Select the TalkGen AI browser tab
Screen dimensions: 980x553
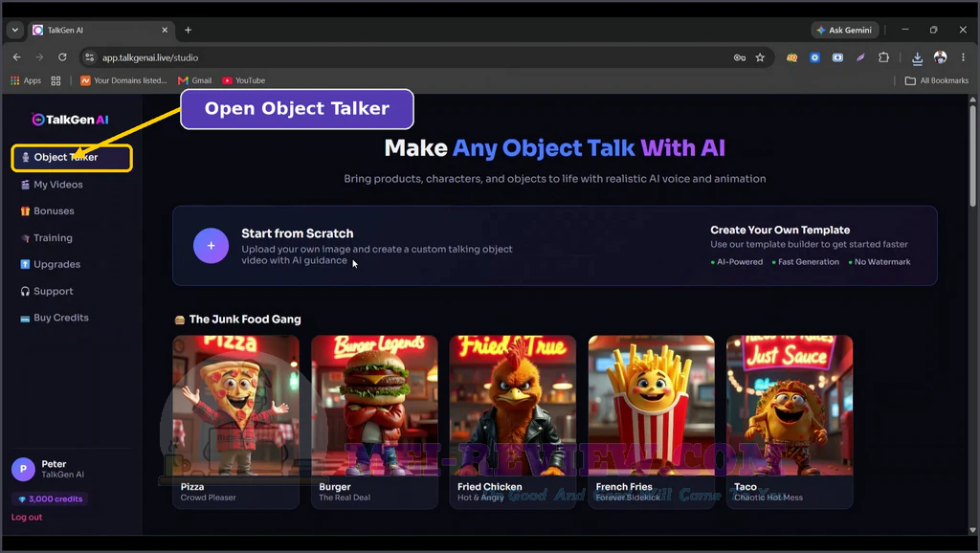[x=100, y=30]
